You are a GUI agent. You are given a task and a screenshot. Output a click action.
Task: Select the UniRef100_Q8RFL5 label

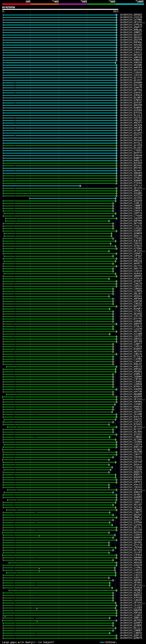point(131,618)
